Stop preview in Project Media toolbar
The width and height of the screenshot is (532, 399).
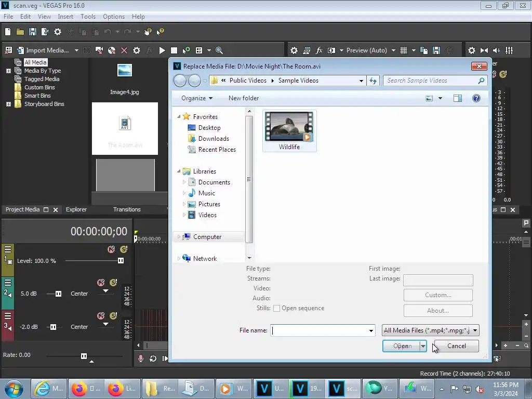(174, 50)
